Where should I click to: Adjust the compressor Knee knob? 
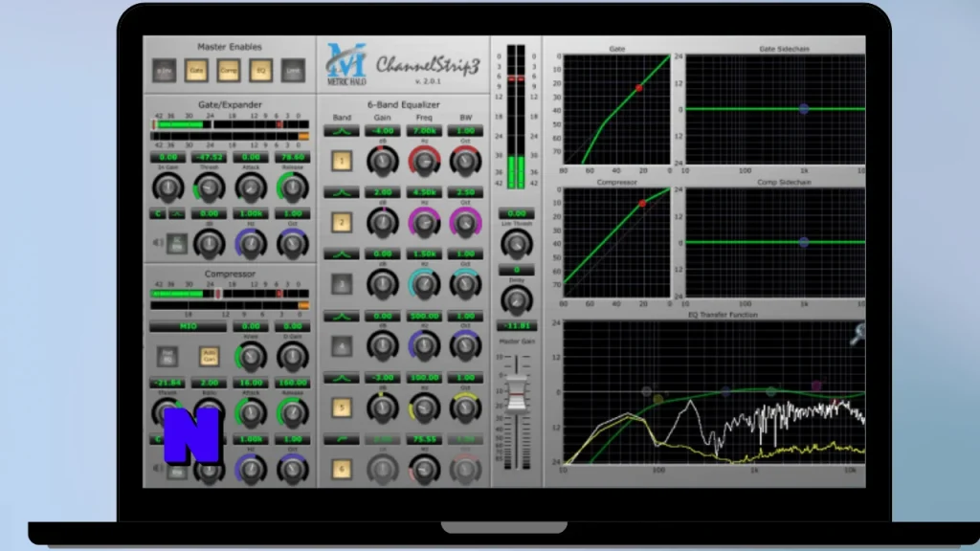coord(251,357)
